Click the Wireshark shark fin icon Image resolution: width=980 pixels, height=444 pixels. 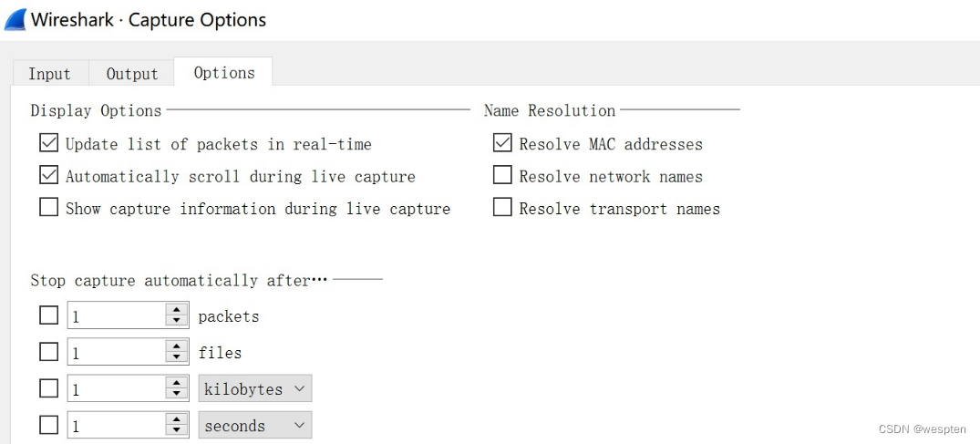[15, 19]
